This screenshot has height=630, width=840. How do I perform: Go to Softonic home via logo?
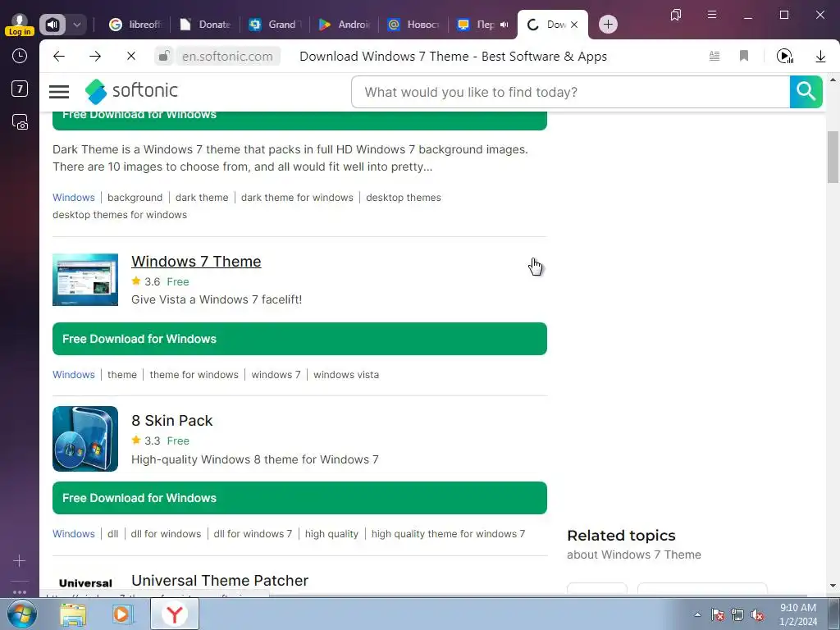tap(131, 91)
